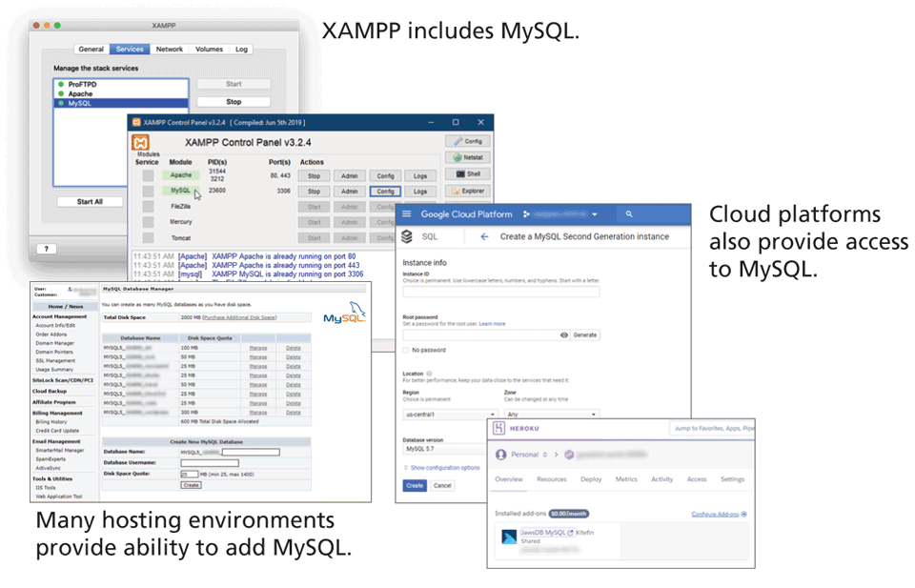
Task: Expand Show configuration options
Action: (442, 468)
